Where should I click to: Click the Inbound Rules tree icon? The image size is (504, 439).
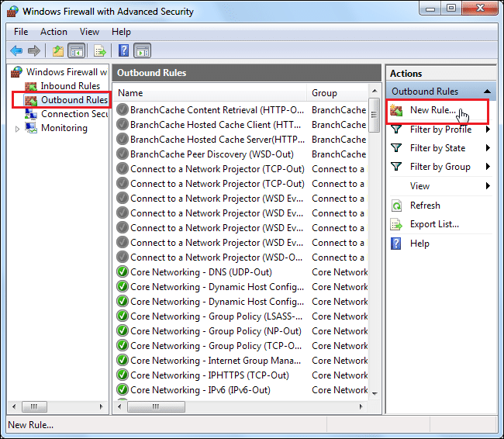pos(31,86)
